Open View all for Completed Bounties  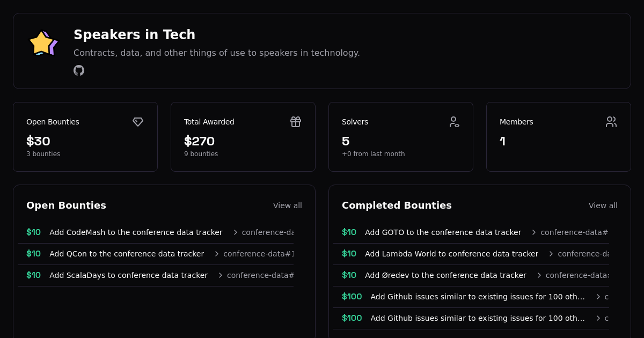[x=603, y=205]
